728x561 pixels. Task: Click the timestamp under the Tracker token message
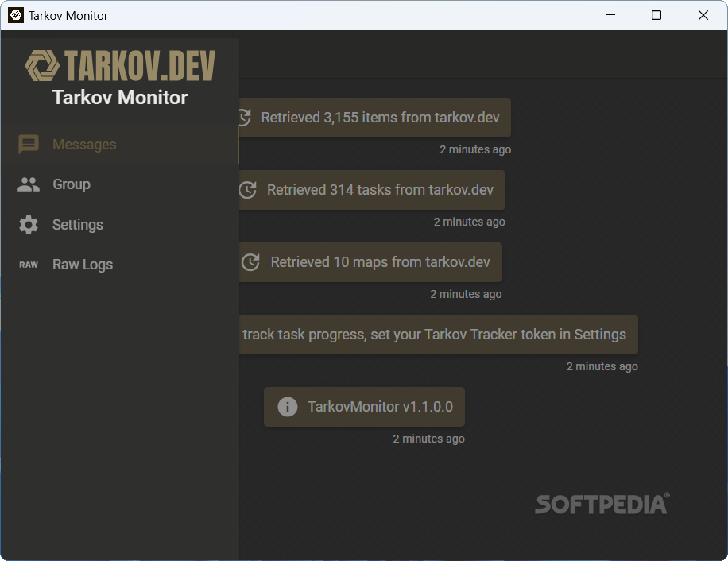pos(602,366)
